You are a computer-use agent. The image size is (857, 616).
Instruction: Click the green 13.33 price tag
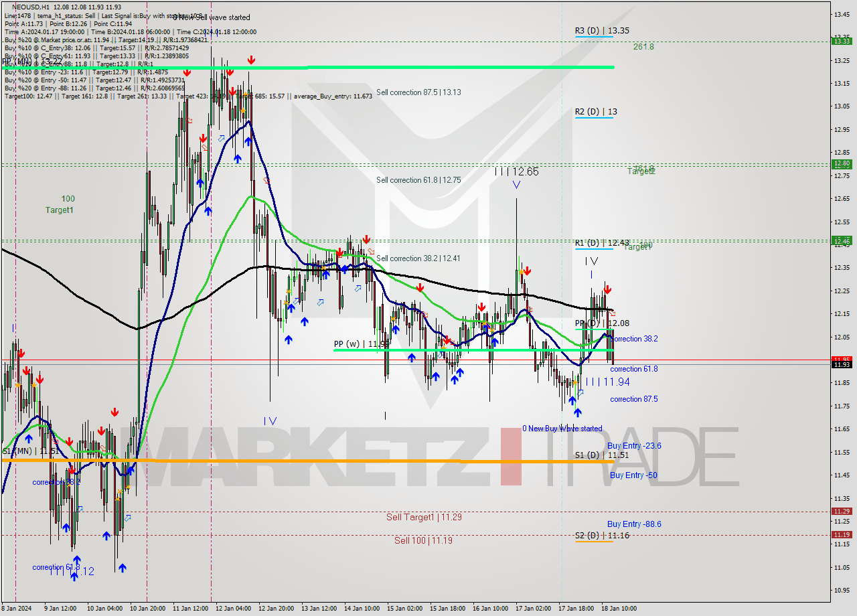[x=842, y=41]
